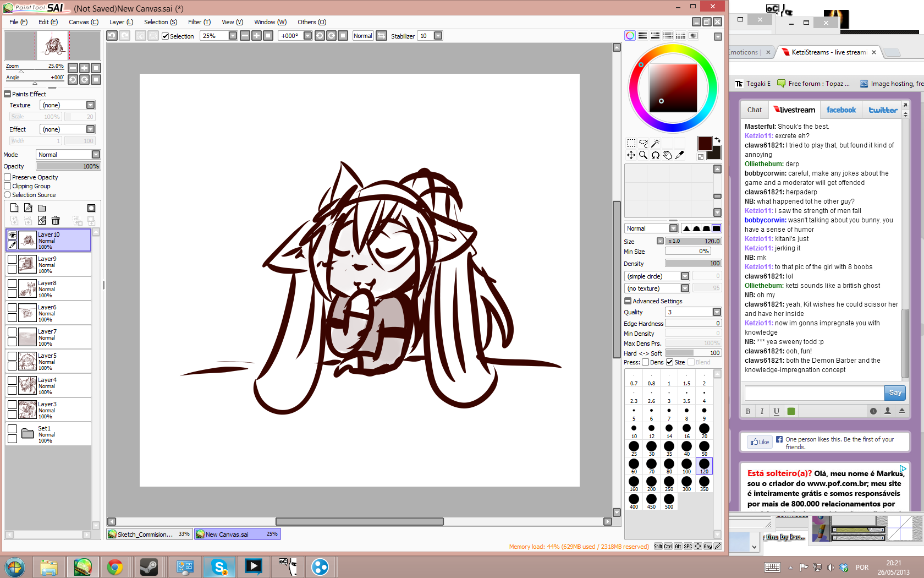The width and height of the screenshot is (924, 578).
Task: Collapse the Advanced Settings section
Action: (x=628, y=301)
